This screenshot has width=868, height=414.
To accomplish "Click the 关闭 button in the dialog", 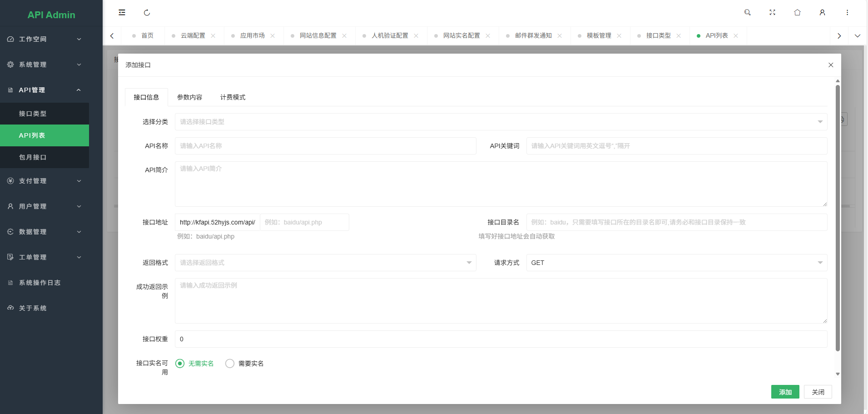I will pos(817,392).
